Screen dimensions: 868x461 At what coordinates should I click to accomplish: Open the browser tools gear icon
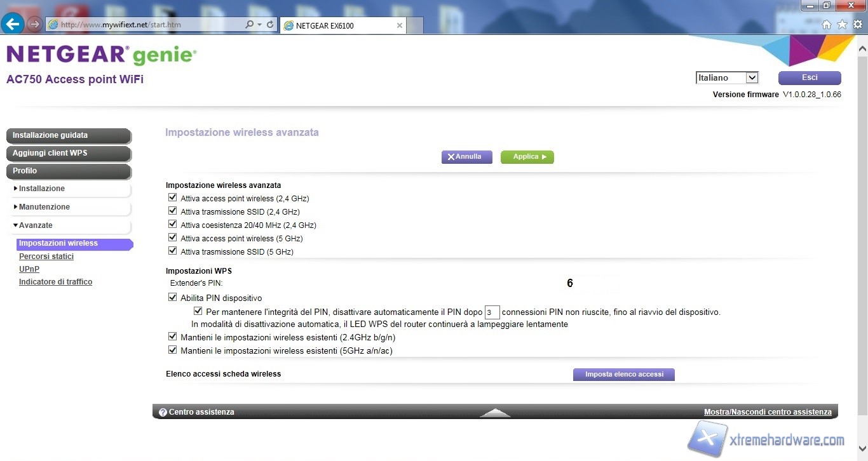point(858,25)
